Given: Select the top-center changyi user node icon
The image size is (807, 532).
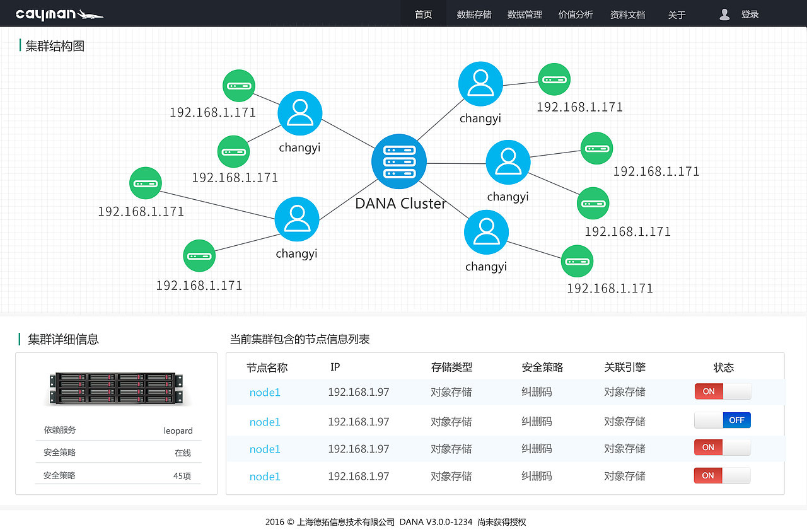Looking at the screenshot, I should coord(480,83).
